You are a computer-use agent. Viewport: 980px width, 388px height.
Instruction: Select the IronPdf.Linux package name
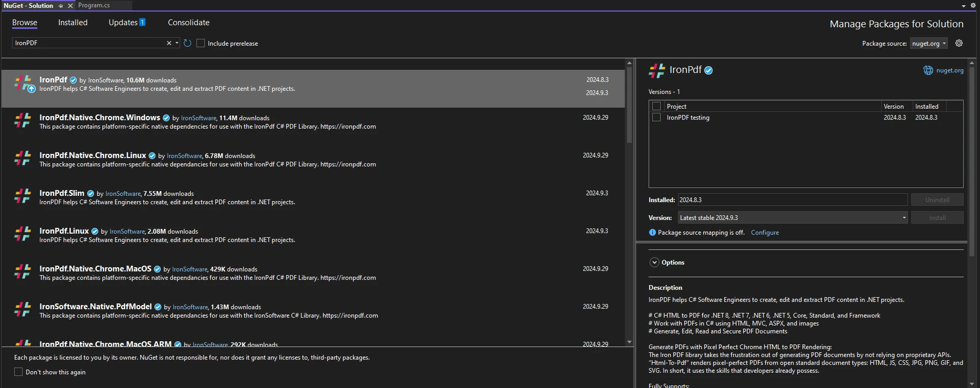tap(64, 231)
